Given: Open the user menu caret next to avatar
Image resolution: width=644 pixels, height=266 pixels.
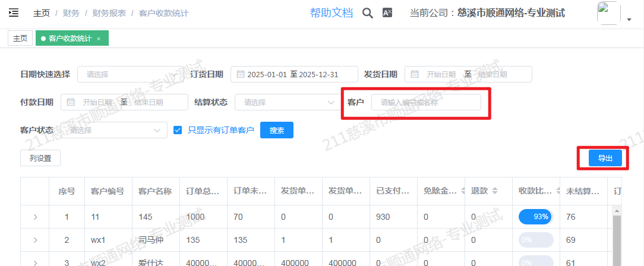Looking at the screenshot, I should [x=629, y=20].
